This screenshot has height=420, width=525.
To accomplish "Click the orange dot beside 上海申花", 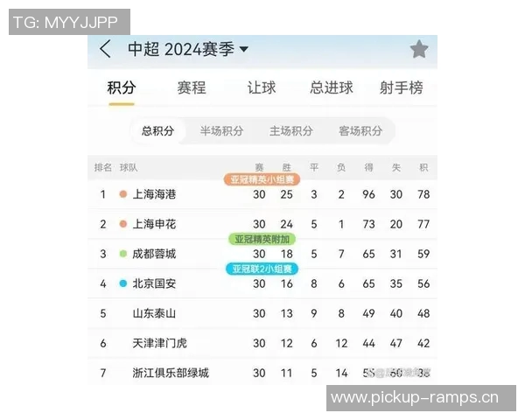I will 123,224.
